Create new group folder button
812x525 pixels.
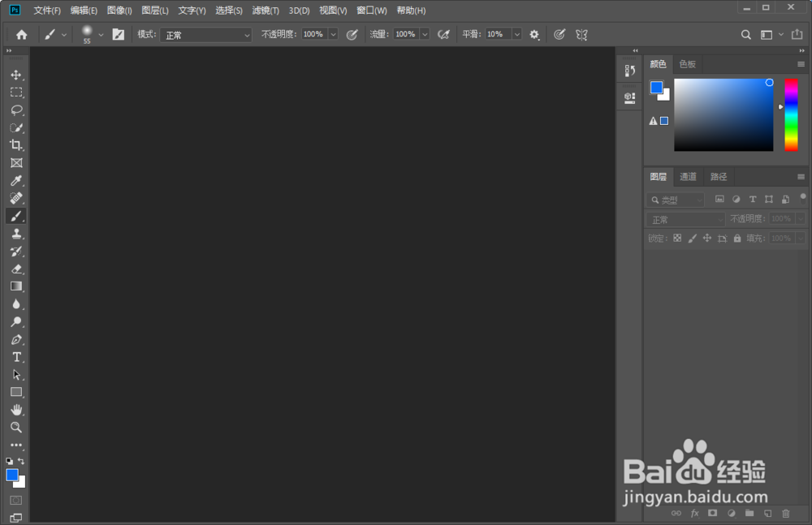pos(749,513)
